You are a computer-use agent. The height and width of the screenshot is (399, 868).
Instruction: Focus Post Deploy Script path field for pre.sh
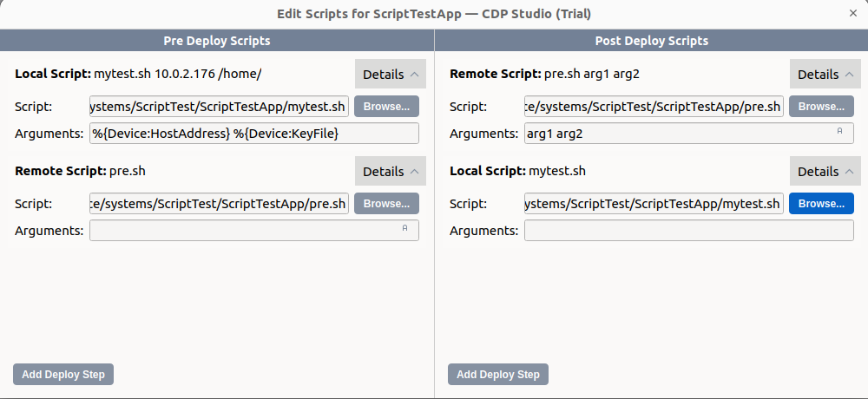[654, 106]
